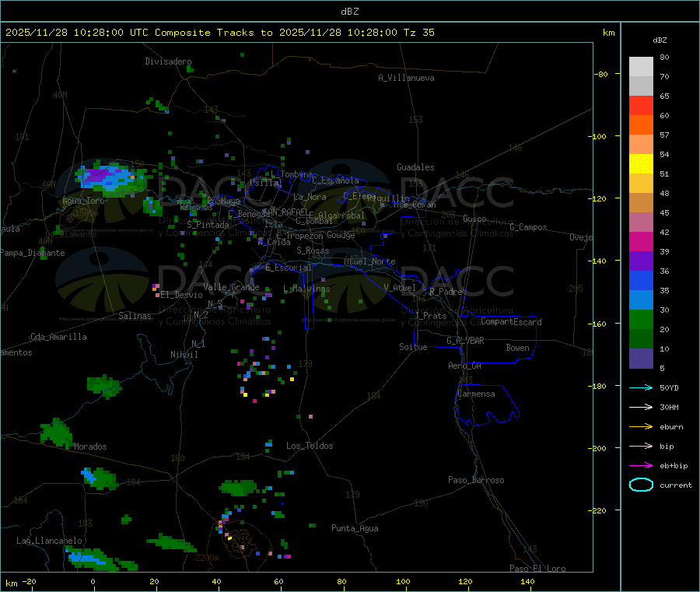Select the 42 dBZ magenta swatch

(x=641, y=241)
